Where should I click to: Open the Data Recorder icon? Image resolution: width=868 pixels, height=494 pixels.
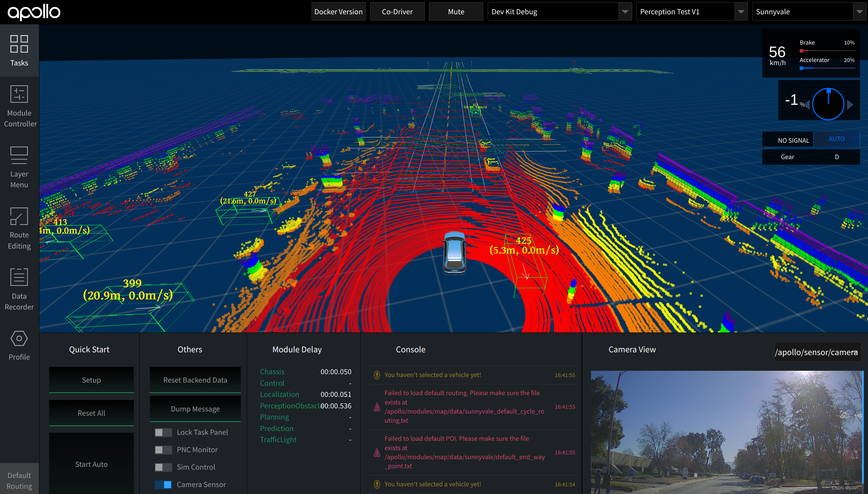coord(19,277)
